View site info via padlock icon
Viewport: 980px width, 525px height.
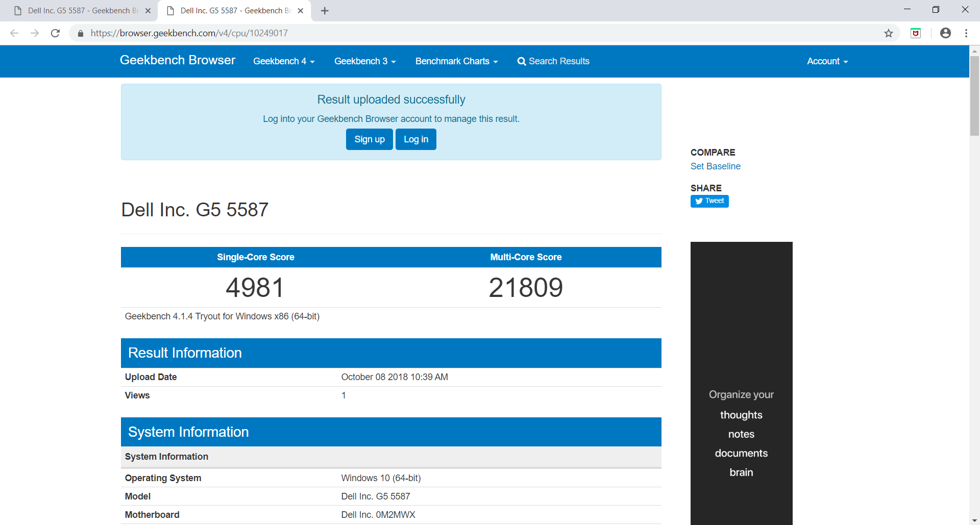pyautogui.click(x=80, y=33)
